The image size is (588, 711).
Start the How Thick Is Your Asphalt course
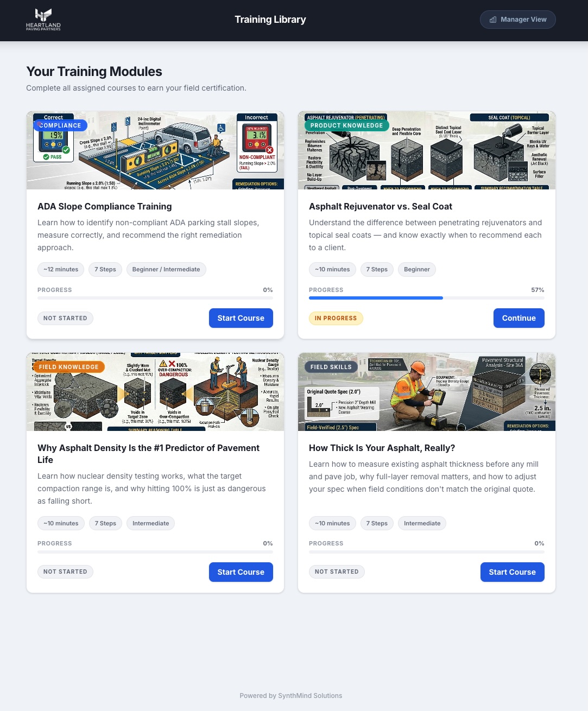[x=512, y=572]
